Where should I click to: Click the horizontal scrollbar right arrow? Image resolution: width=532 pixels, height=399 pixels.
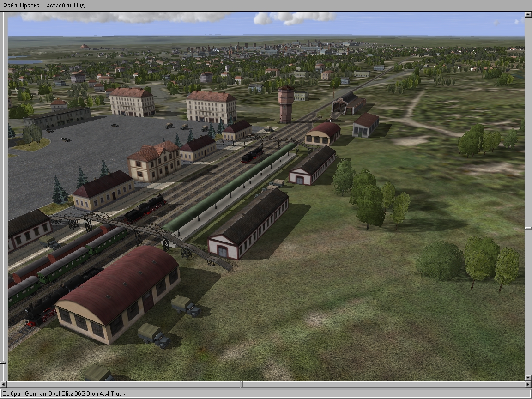[x=528, y=385]
